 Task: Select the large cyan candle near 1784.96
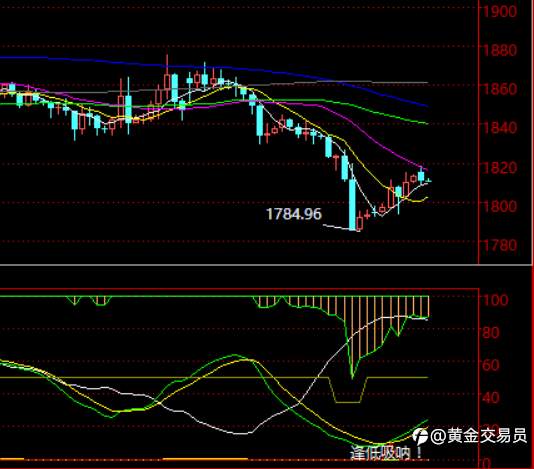pyautogui.click(x=352, y=205)
